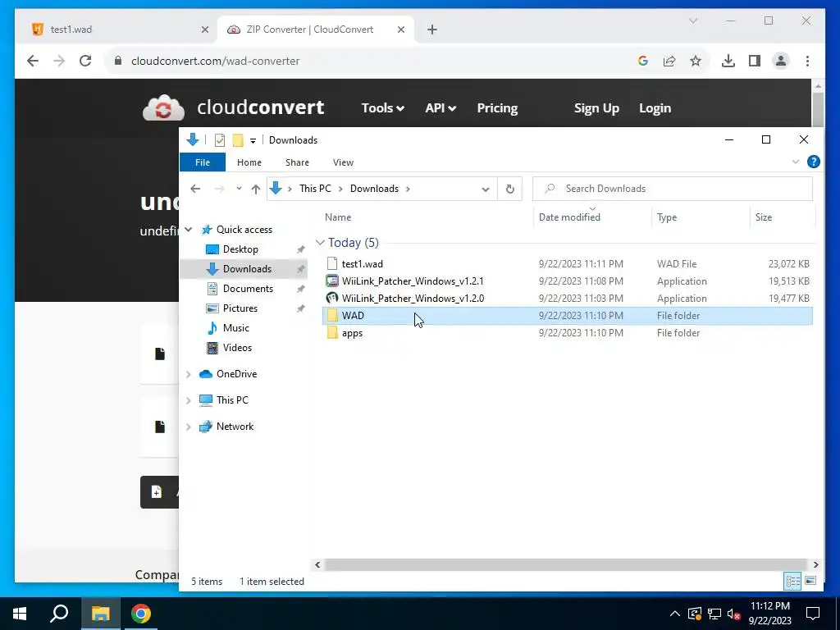Collapse the Today (5) group
The image size is (840, 630).
pyautogui.click(x=320, y=243)
